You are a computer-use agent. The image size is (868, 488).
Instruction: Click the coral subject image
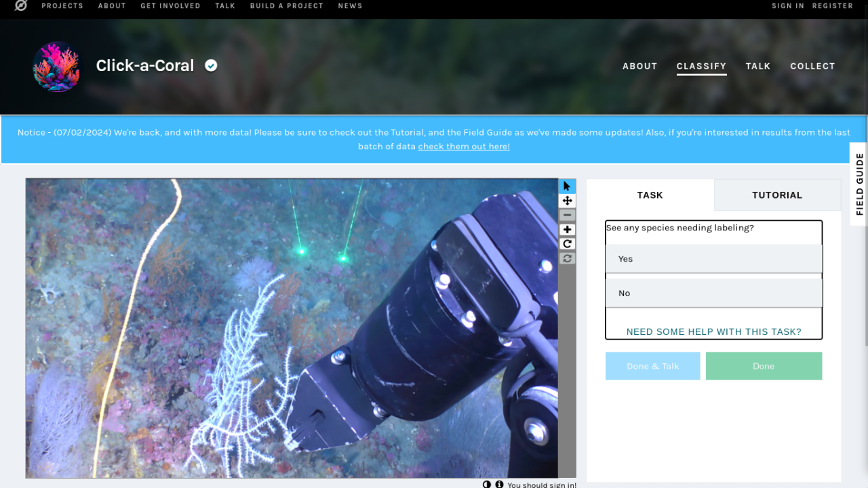pyautogui.click(x=292, y=329)
